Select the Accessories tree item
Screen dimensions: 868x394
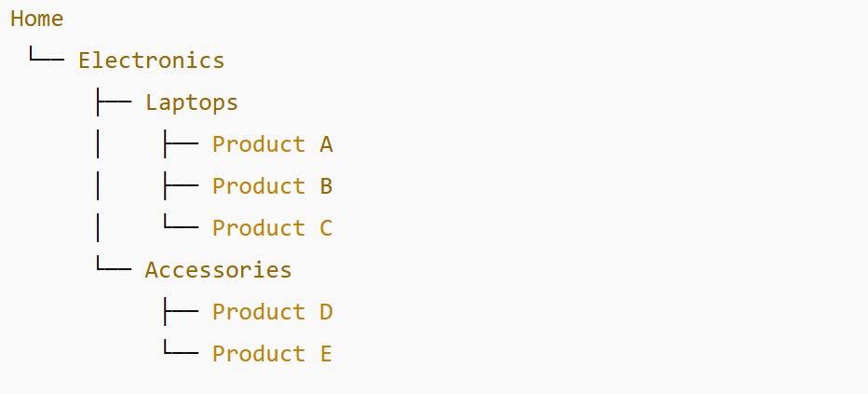tap(218, 270)
